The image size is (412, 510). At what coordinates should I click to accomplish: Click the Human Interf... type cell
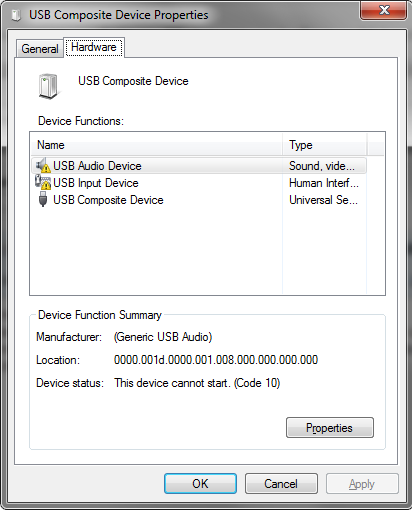click(324, 183)
